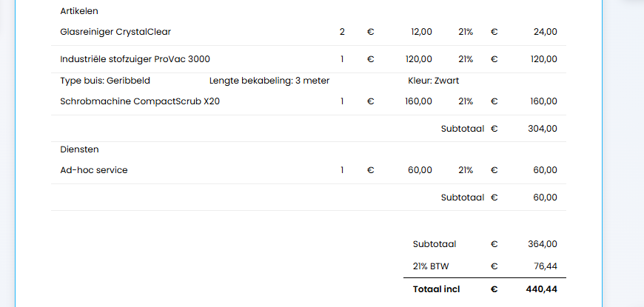Select Industriële stofzuiger ProVac 3000 line
This screenshot has height=307, width=644.
pyautogui.click(x=140, y=59)
